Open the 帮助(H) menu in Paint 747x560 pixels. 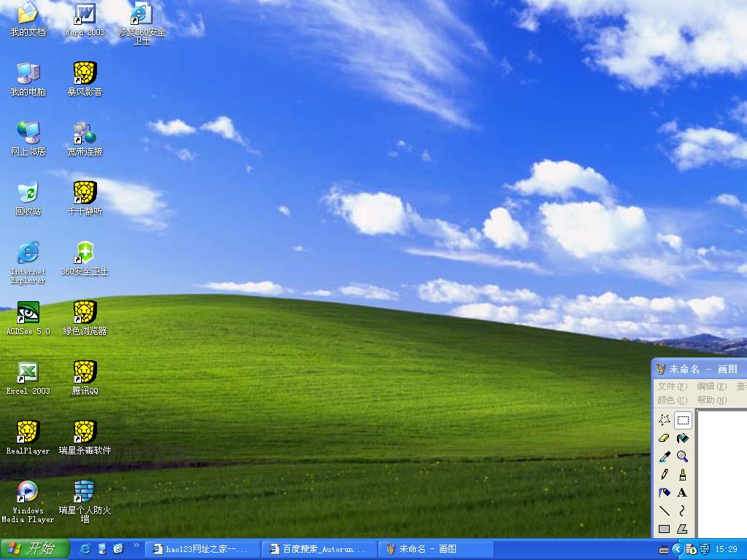[x=712, y=400]
